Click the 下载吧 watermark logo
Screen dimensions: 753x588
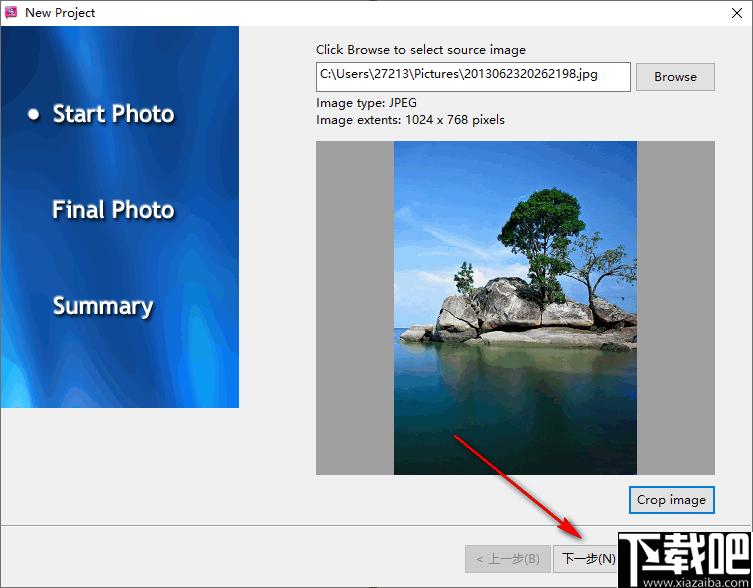(684, 554)
